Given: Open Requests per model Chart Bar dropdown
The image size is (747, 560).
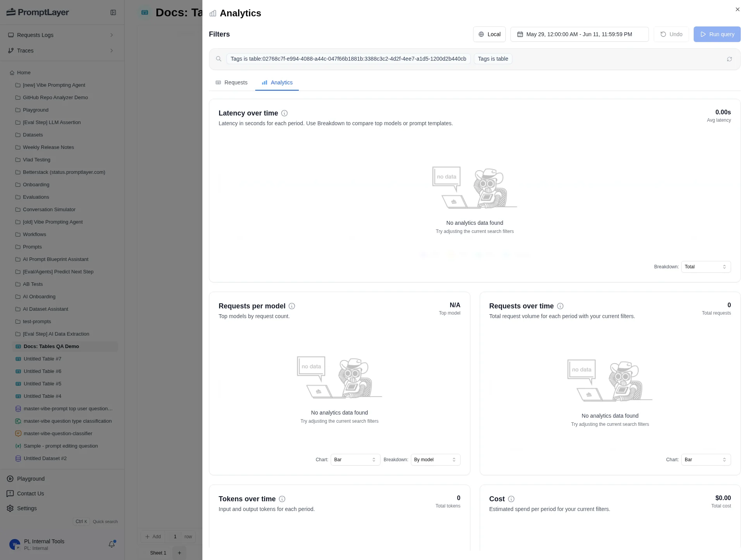Looking at the screenshot, I should pyautogui.click(x=355, y=460).
